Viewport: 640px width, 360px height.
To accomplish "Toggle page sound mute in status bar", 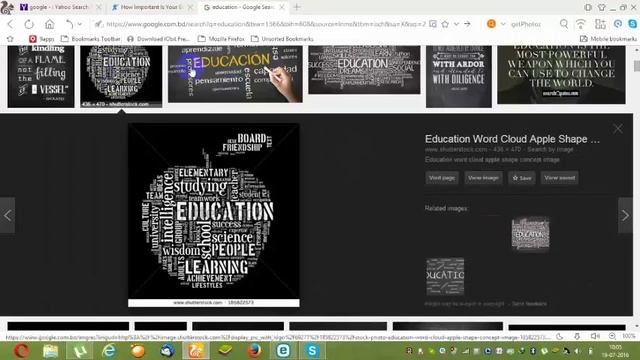I will coord(595,336).
